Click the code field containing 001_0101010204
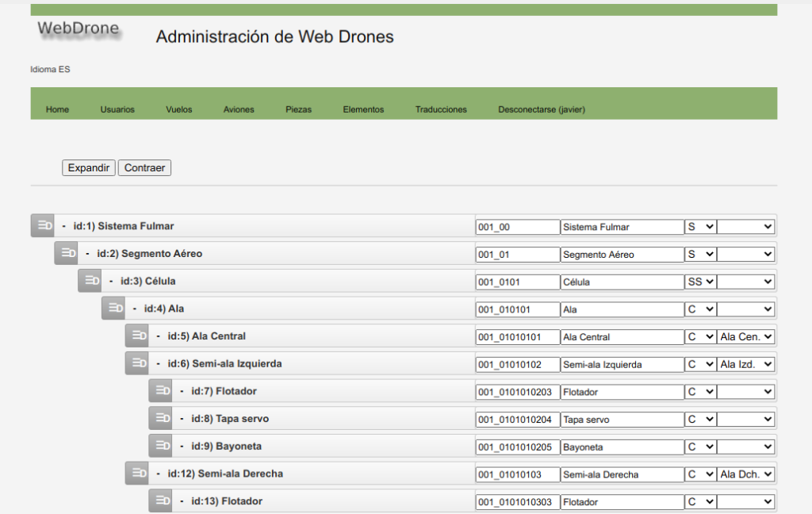This screenshot has width=812, height=514. coord(518,420)
